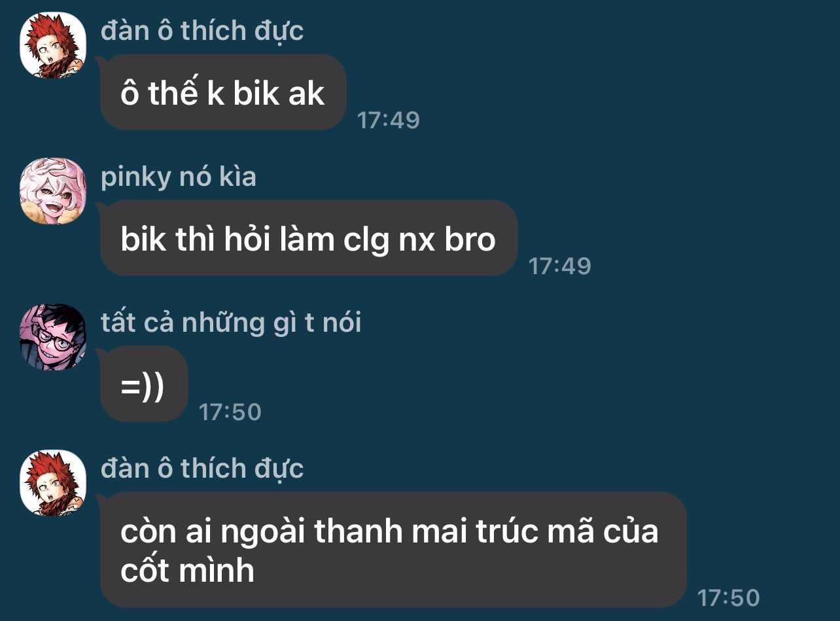Select the bubble starting "còn ai ngoài thanh mai"
This screenshot has width=840, height=621.
pyautogui.click(x=393, y=550)
